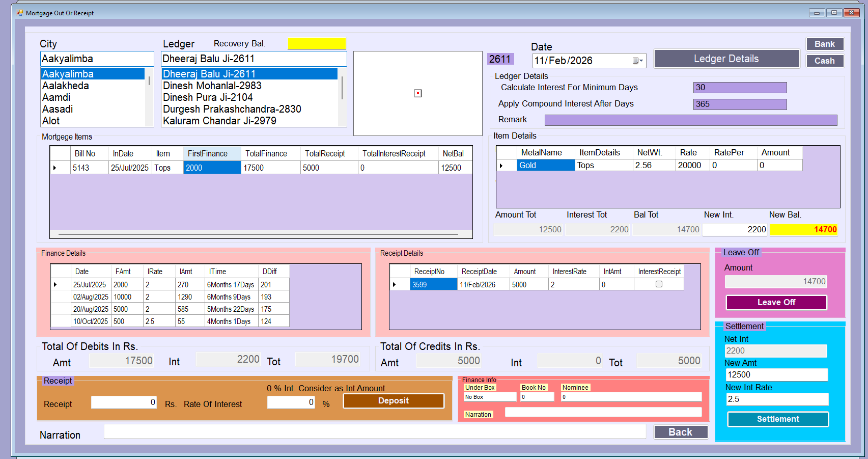Click the Ledger search input field
The image size is (868, 459).
[x=254, y=59]
